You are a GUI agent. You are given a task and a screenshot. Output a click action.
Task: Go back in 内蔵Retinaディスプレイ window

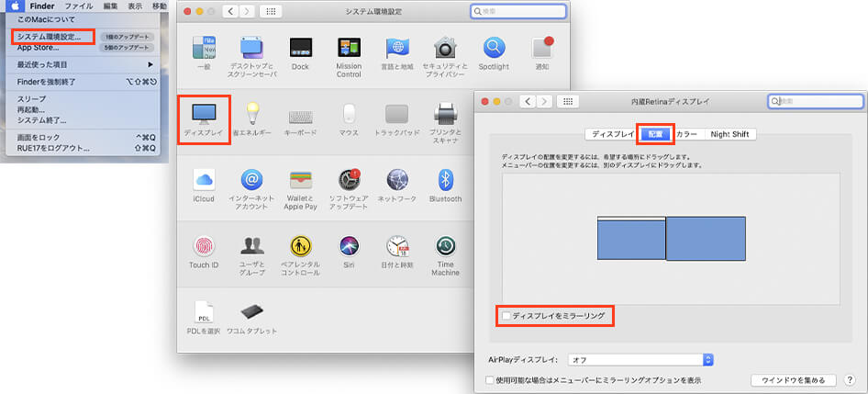(529, 101)
